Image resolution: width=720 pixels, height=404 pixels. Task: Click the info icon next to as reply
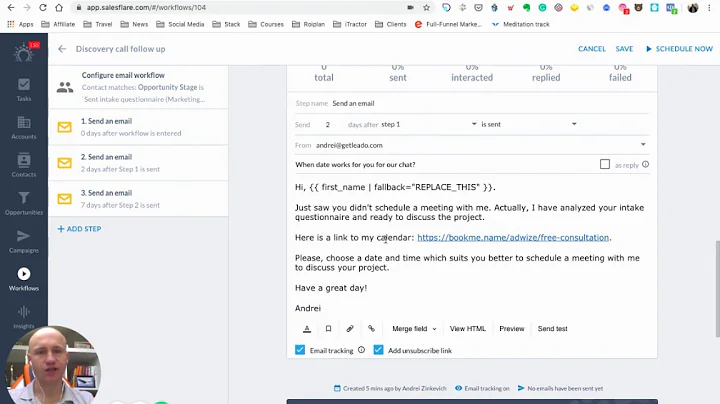click(646, 164)
